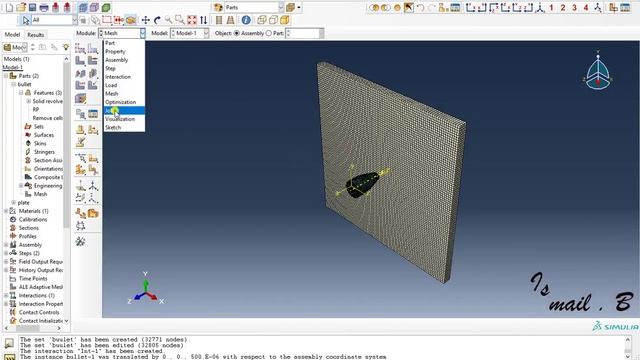Click the Auto-Fit View icon
This screenshot has width=640, height=360.
(191, 20)
